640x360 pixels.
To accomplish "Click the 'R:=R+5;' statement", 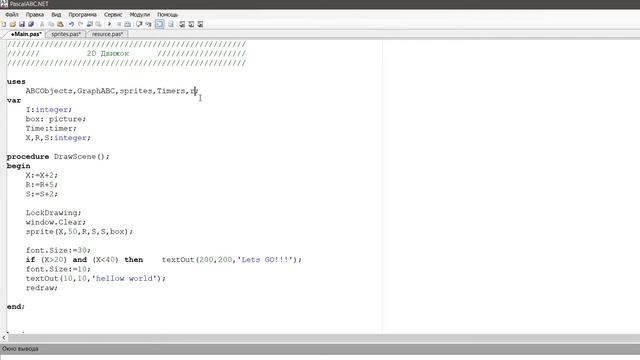I will [x=42, y=185].
